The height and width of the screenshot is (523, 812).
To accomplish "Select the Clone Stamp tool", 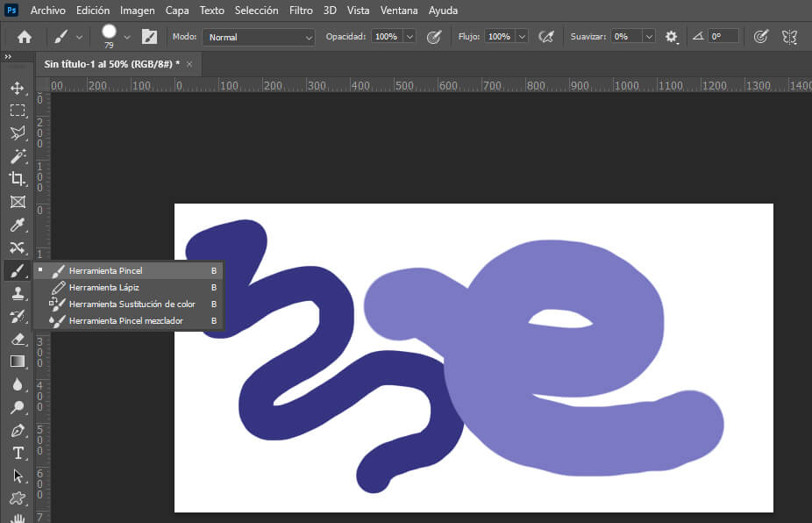I will (17, 293).
